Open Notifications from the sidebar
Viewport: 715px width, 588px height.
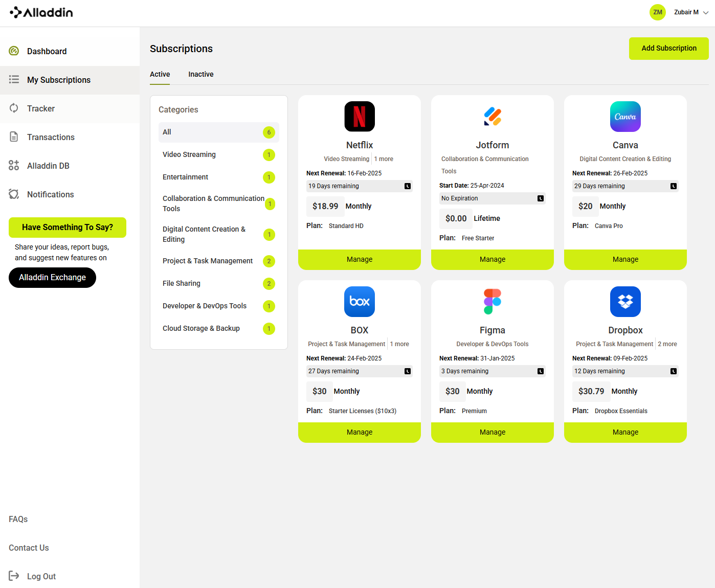pos(70,194)
